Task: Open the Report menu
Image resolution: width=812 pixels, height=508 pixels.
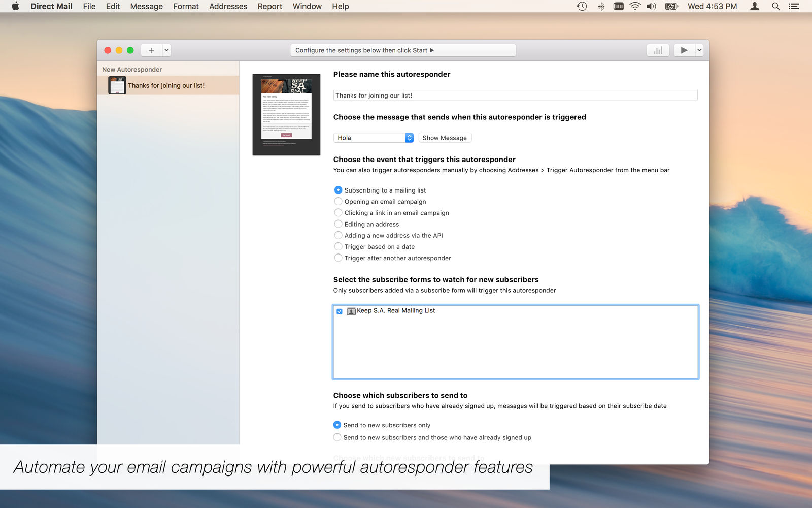Action: (269, 6)
